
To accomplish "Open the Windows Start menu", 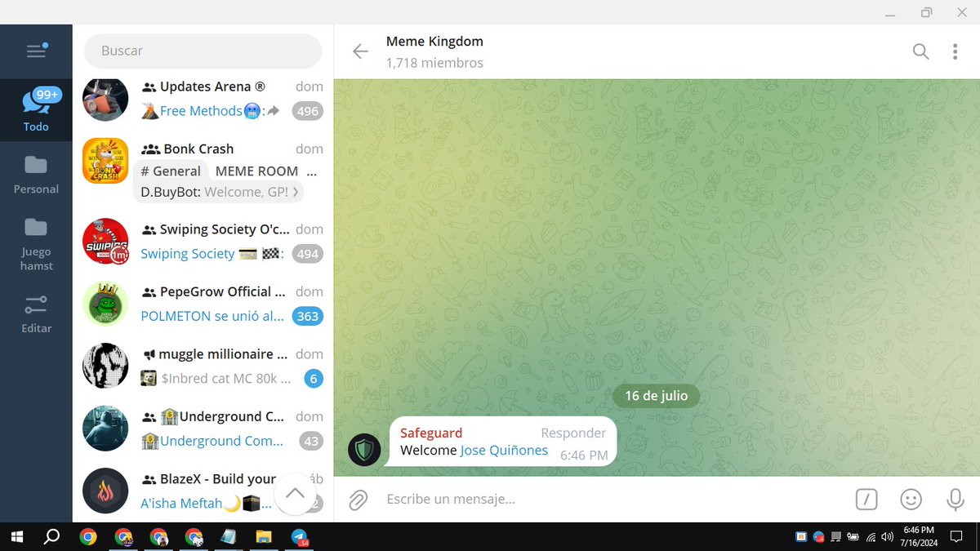I will click(x=16, y=537).
